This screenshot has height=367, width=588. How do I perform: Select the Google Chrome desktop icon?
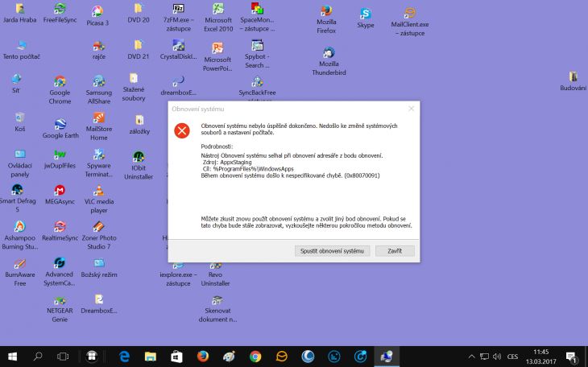point(60,90)
